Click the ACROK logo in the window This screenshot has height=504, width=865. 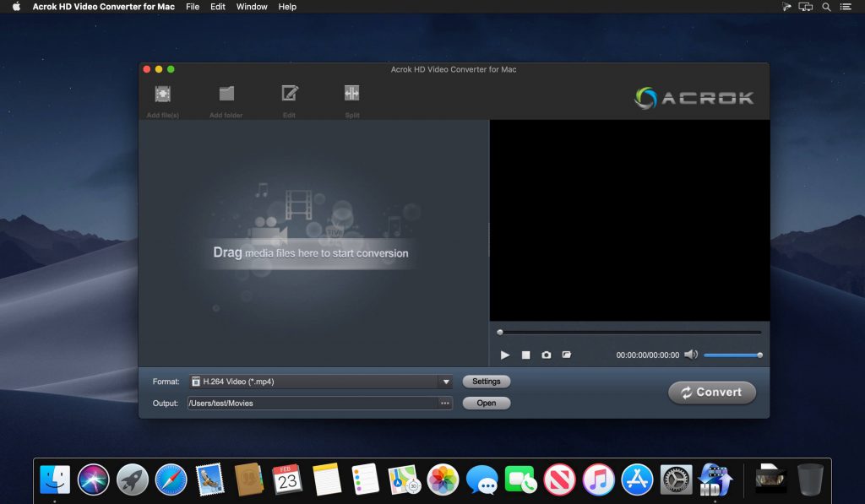(693, 97)
